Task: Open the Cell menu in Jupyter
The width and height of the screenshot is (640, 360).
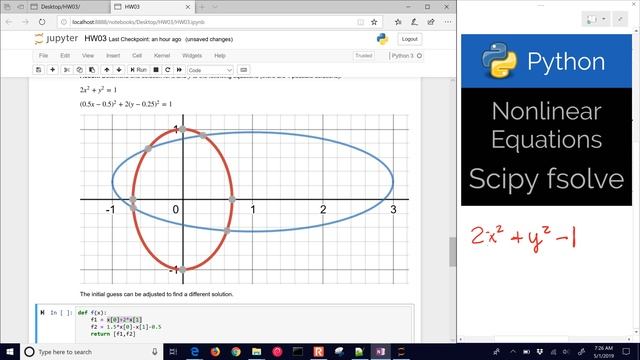Action: pyautogui.click(x=137, y=56)
